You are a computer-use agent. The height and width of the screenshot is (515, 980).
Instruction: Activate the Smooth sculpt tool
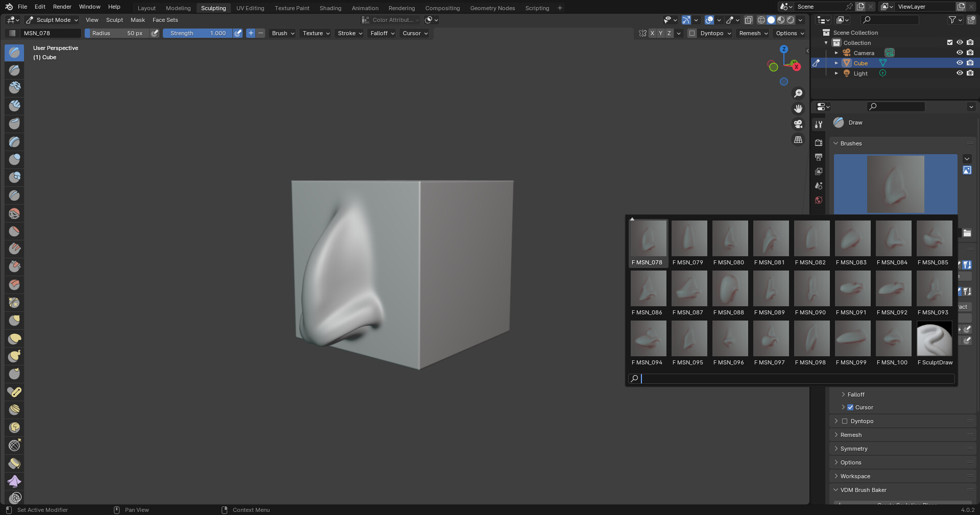pos(14,213)
